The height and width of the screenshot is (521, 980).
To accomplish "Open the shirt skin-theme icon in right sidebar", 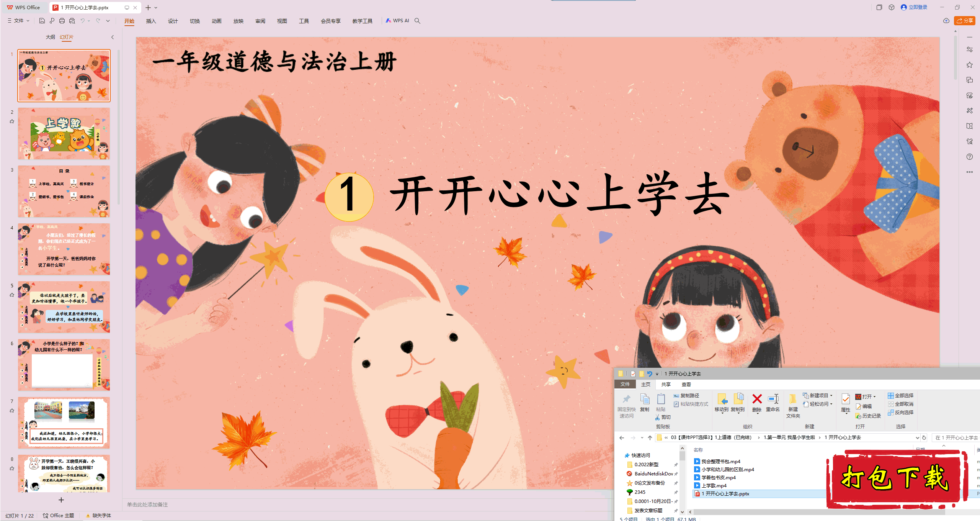I will 970,141.
